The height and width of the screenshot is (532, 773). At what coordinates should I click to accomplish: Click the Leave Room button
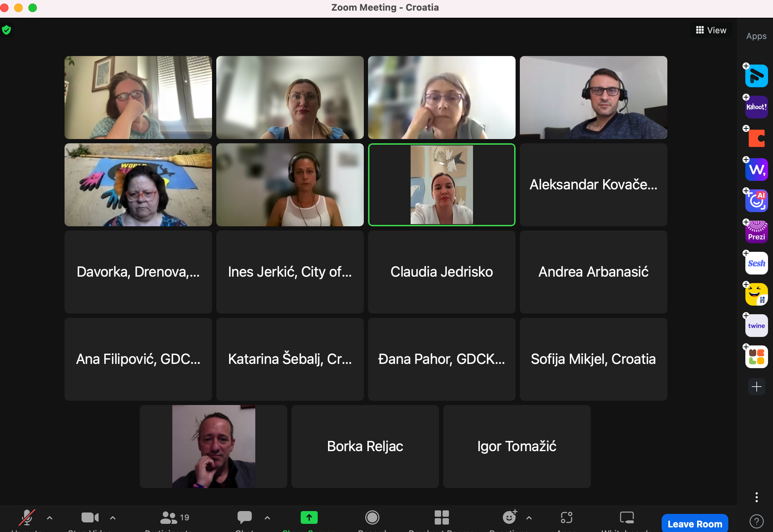click(695, 523)
